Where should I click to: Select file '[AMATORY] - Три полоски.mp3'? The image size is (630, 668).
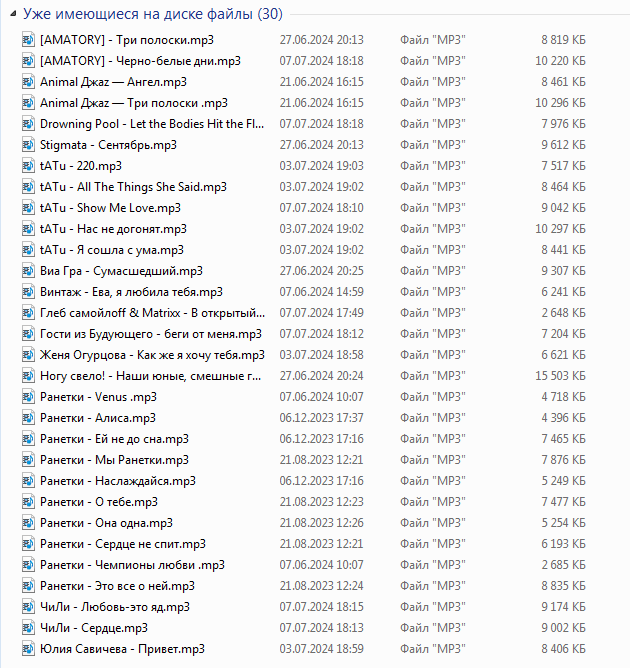[127, 40]
